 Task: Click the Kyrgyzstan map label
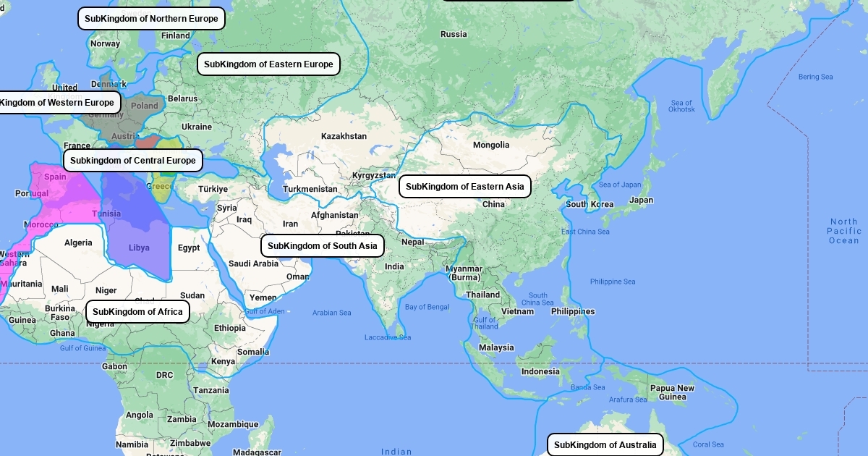pyautogui.click(x=374, y=175)
